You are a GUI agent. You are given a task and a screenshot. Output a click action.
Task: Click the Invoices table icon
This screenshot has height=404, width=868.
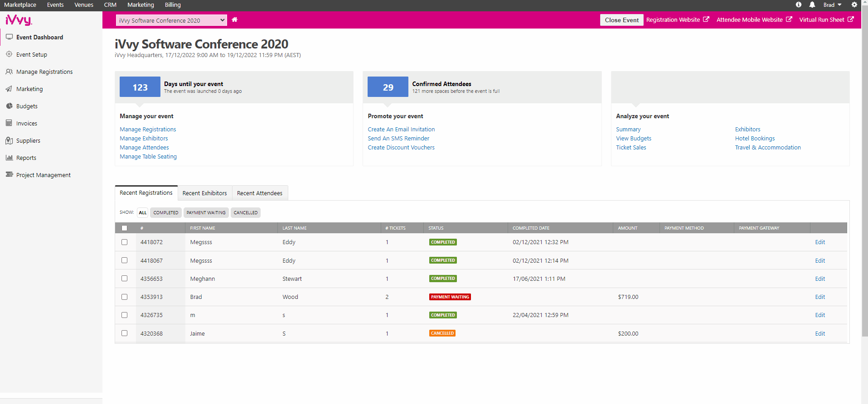pyautogui.click(x=9, y=123)
